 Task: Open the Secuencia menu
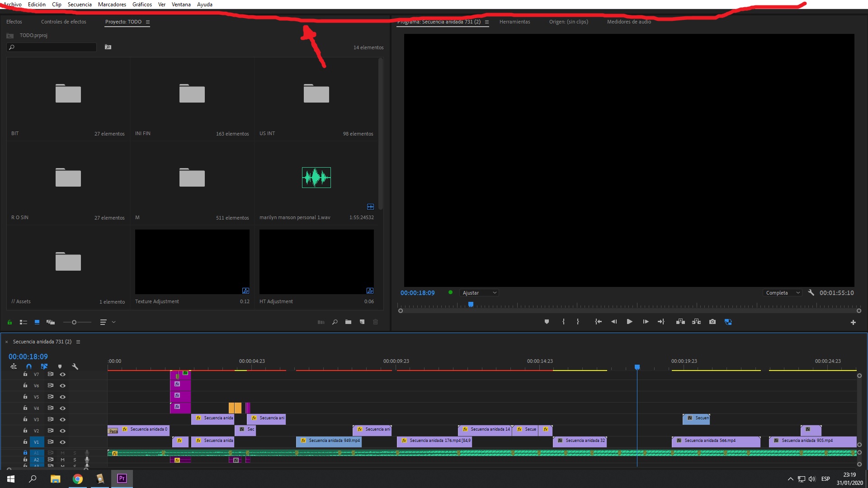tap(80, 4)
